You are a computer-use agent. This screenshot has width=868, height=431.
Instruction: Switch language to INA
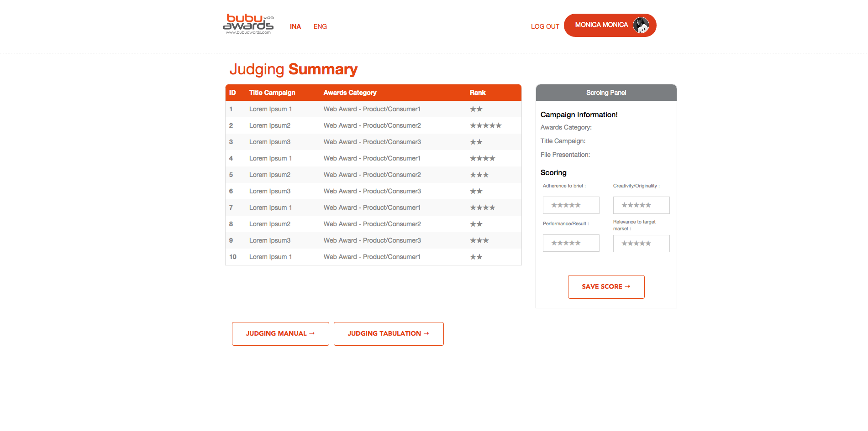(295, 26)
